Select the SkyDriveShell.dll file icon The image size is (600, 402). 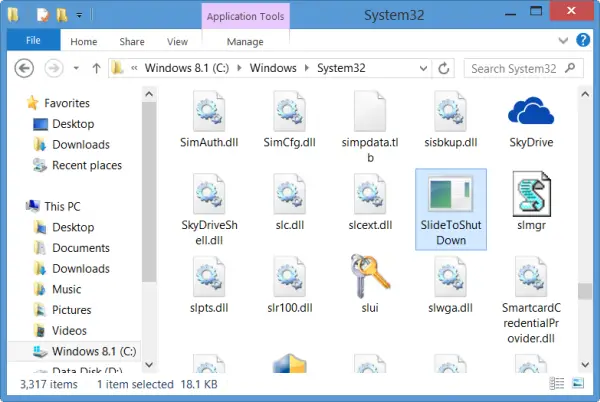209,194
